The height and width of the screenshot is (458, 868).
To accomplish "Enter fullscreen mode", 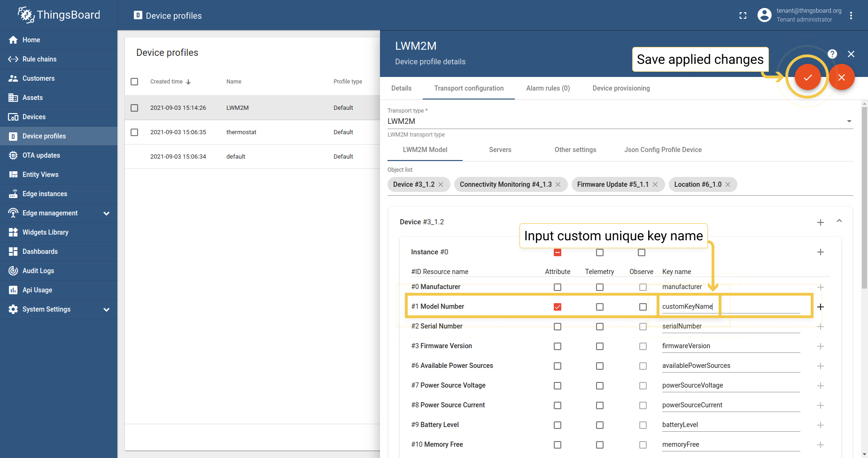I will point(743,15).
